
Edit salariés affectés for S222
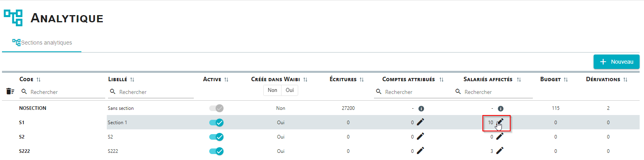click(x=500, y=150)
